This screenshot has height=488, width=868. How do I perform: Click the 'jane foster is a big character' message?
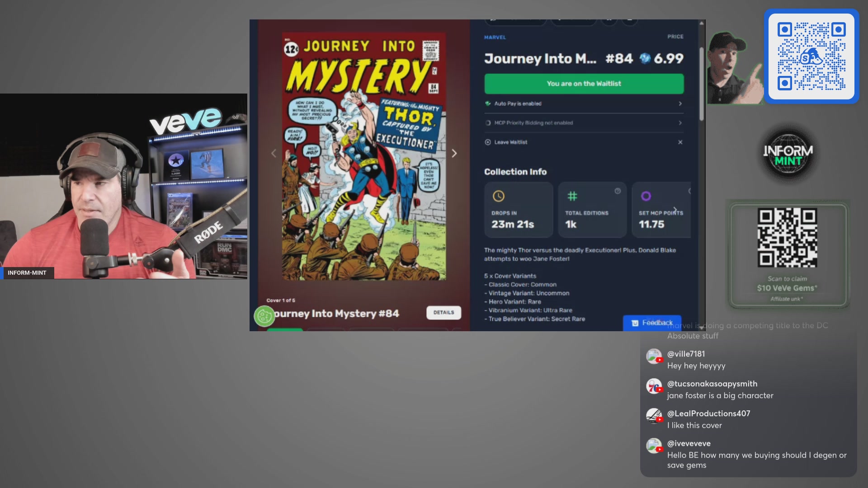click(720, 396)
